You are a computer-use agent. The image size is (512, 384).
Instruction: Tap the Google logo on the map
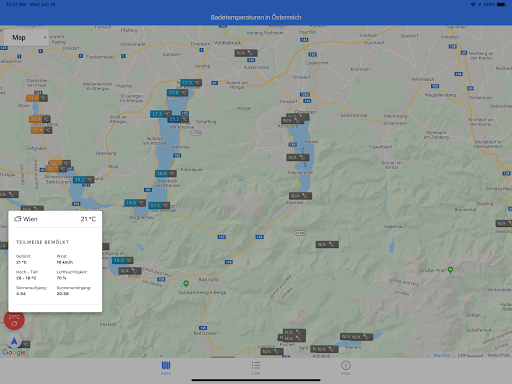point(14,352)
